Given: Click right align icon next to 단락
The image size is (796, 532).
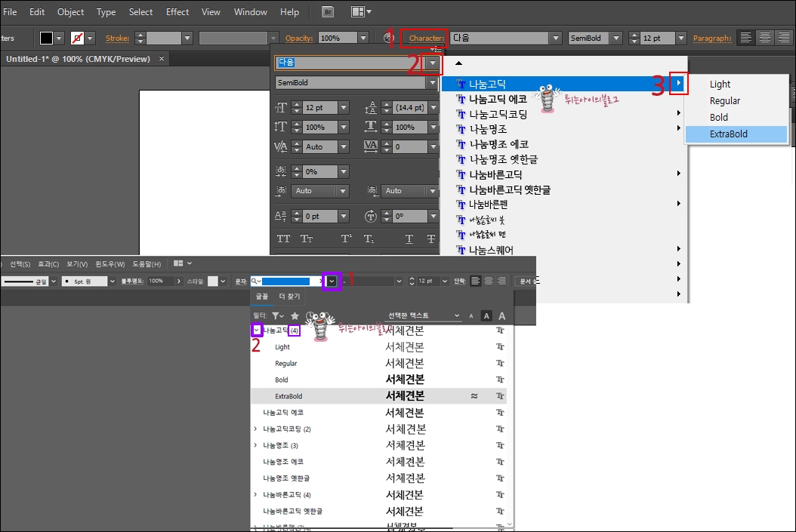Looking at the screenshot, I should (501, 281).
